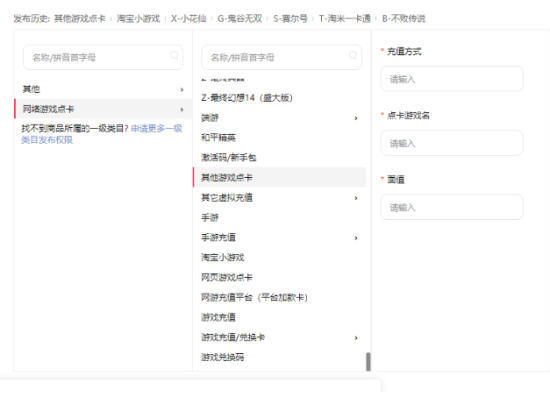The height and width of the screenshot is (397, 550).
Task: Select 网页游戏点卡 category
Action: point(227,277)
